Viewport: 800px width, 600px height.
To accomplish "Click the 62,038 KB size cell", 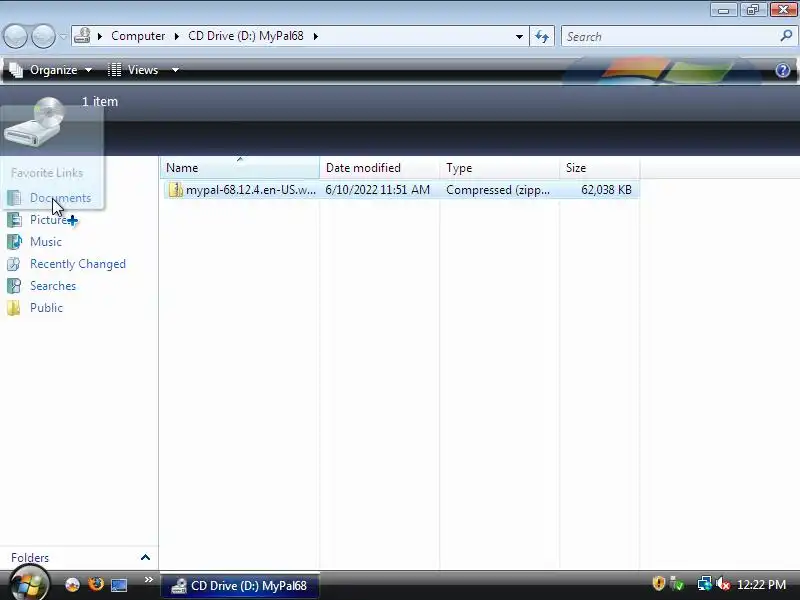I will point(606,190).
